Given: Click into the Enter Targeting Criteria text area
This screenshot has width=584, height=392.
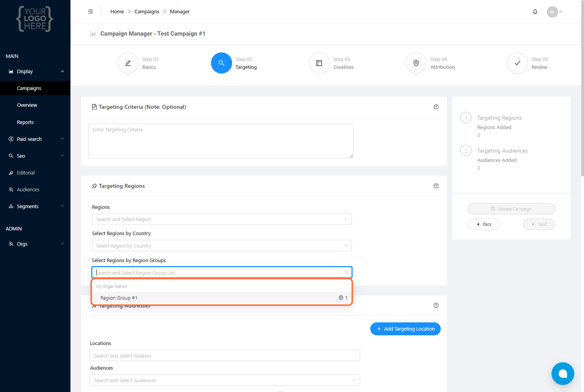Looking at the screenshot, I should pos(221,141).
